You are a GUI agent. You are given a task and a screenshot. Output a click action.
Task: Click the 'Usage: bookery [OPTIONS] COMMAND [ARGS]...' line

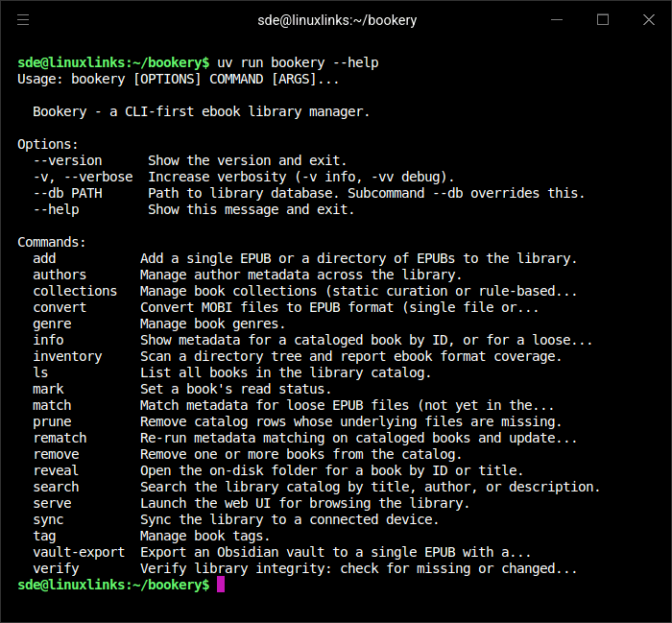click(x=179, y=80)
